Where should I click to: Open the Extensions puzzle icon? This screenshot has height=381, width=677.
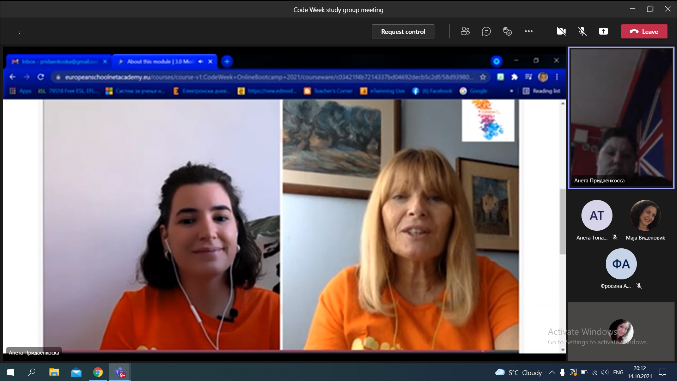(x=514, y=77)
